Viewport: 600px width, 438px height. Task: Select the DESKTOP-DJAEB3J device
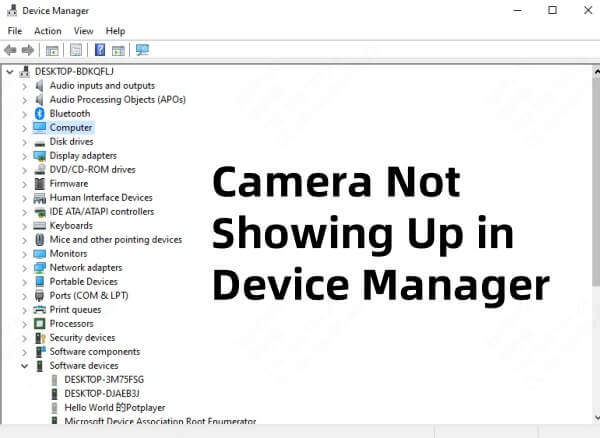pos(102,394)
